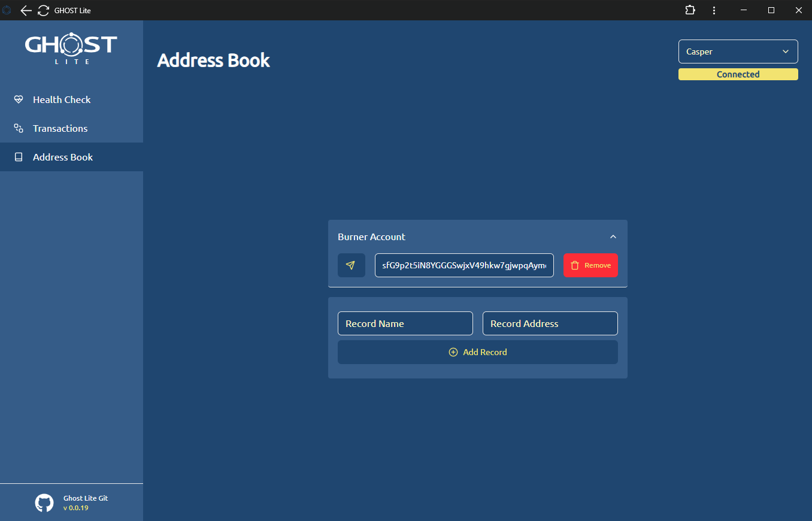Viewport: 812px width, 521px height.
Task: Click the trash icon in Remove
Action: [575, 265]
